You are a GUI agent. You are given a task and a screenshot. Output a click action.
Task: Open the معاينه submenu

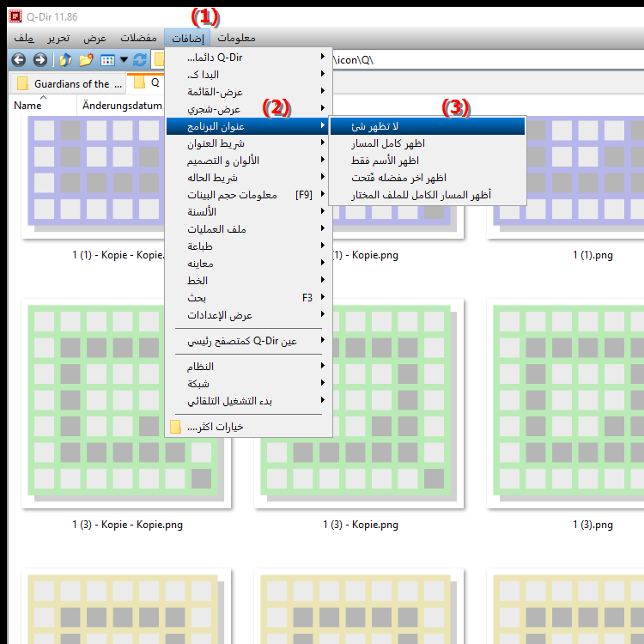pos(247,264)
